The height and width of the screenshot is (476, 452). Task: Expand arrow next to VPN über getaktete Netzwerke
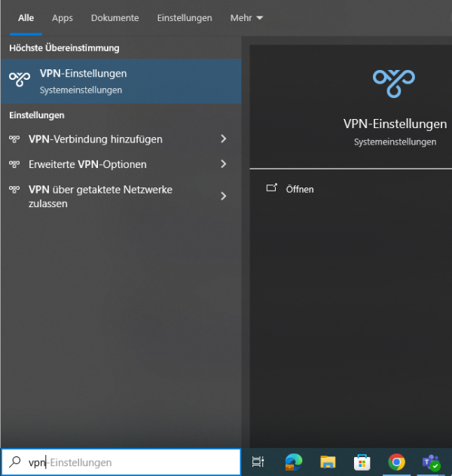pos(224,196)
